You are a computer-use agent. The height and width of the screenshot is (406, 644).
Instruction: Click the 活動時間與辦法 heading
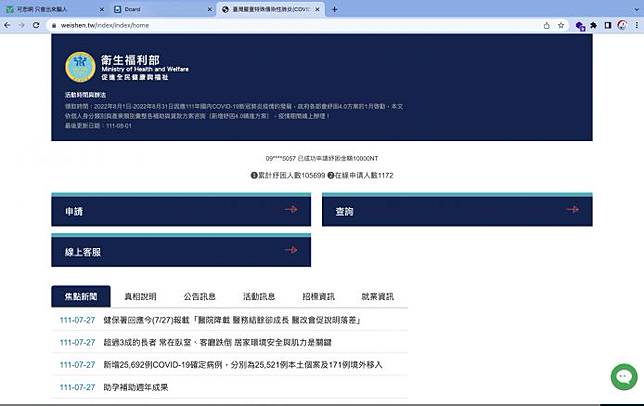[85, 95]
